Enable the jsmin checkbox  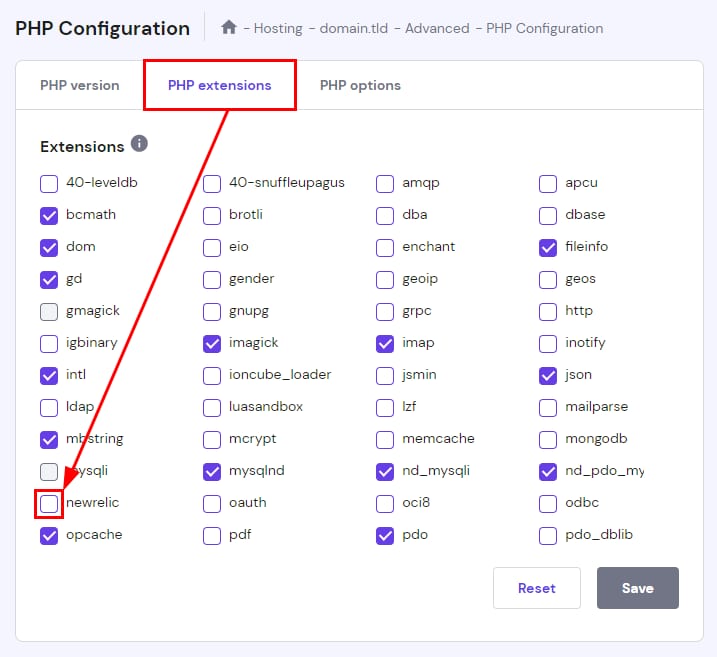click(385, 375)
